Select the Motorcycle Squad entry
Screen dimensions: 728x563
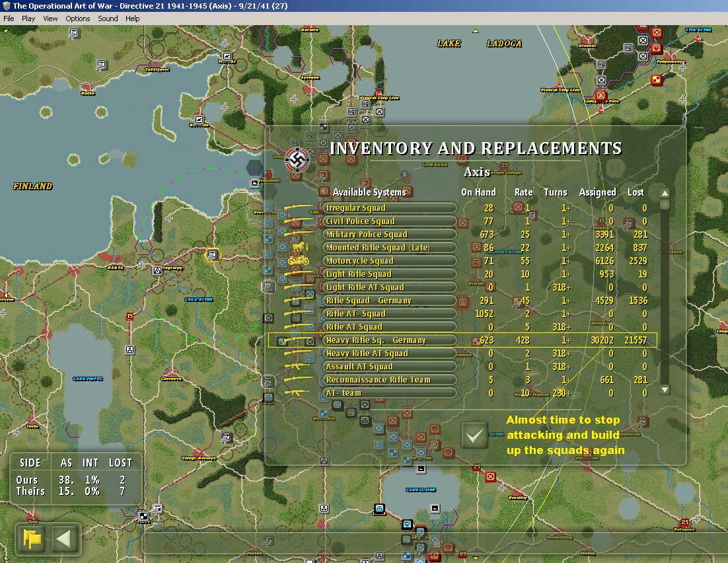[389, 261]
